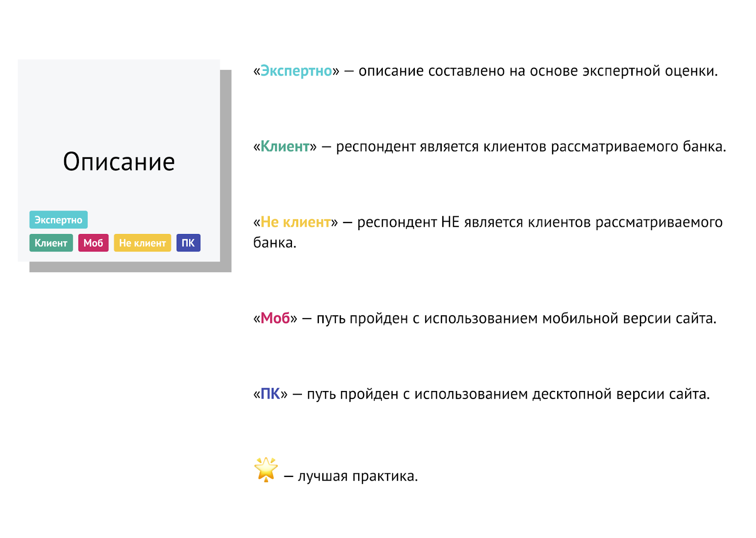Click the gold star best practice icon
This screenshot has height=538, width=756.
(266, 469)
